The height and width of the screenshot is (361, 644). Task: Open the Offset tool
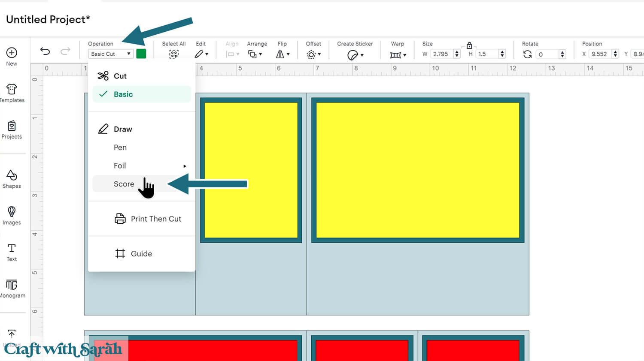click(314, 54)
